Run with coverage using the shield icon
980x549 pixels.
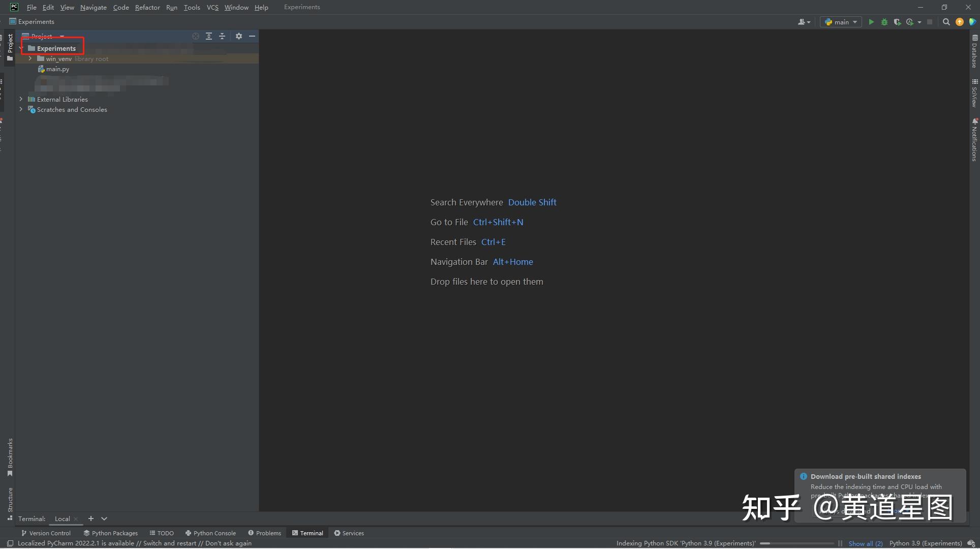[x=897, y=22]
